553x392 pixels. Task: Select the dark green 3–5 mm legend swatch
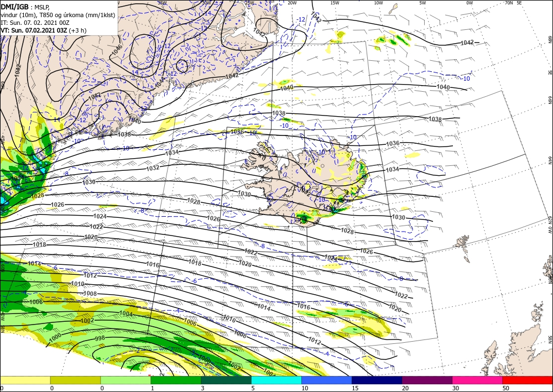[226, 380]
